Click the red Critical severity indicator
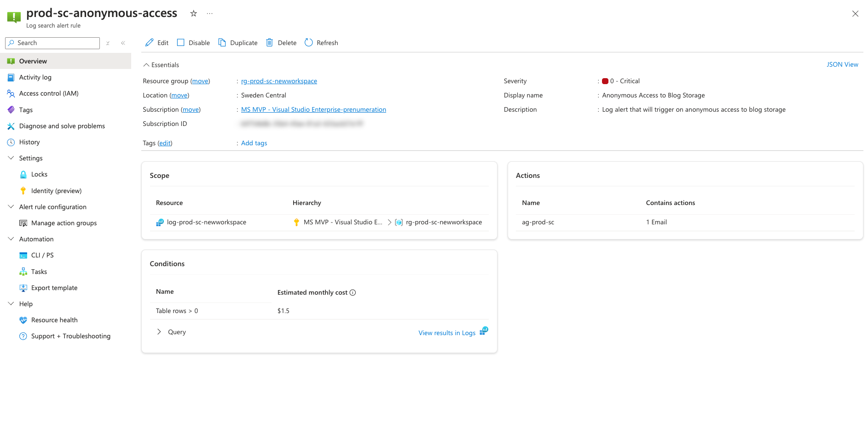This screenshot has width=868, height=422. click(605, 81)
